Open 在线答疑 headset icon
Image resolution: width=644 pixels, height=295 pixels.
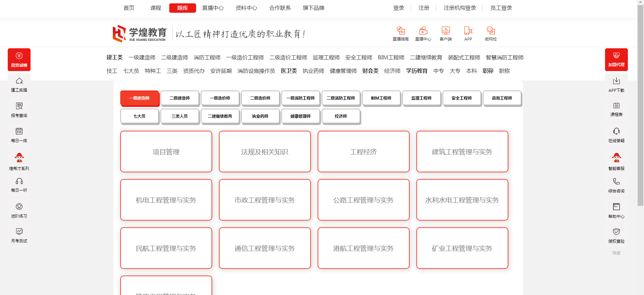[616, 131]
